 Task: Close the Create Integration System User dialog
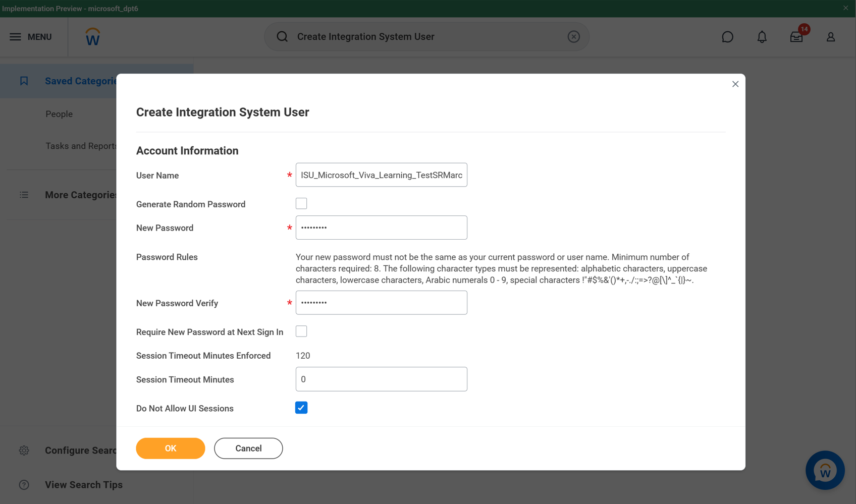(x=735, y=84)
